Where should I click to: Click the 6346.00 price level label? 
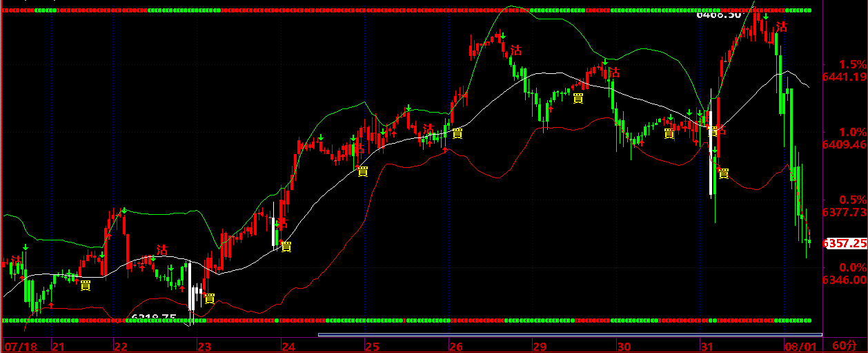pyautogui.click(x=844, y=280)
